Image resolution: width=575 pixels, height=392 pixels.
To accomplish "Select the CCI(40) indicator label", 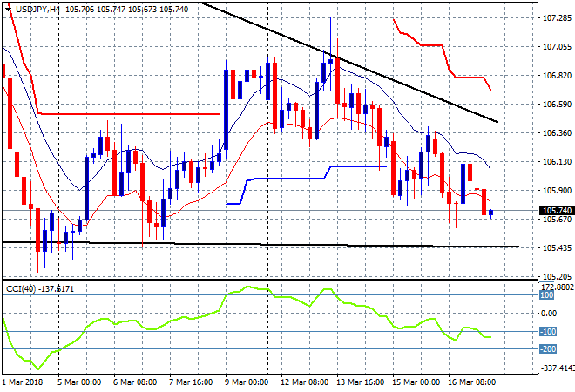I will 39,289.
